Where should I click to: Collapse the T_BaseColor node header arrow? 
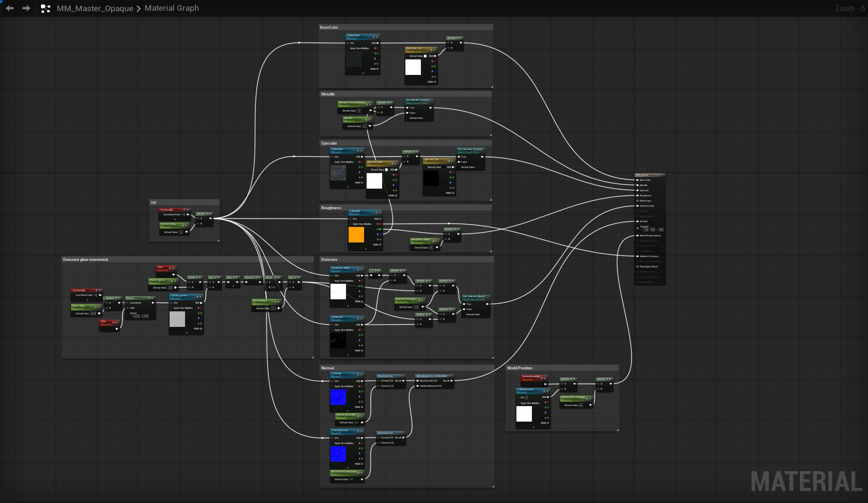coord(377,37)
